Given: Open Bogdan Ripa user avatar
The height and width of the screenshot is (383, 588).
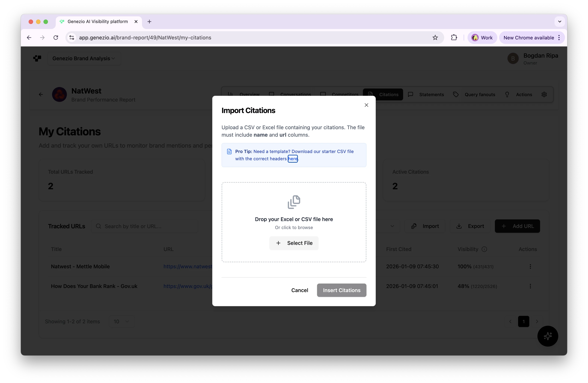Looking at the screenshot, I should pyautogui.click(x=513, y=59).
